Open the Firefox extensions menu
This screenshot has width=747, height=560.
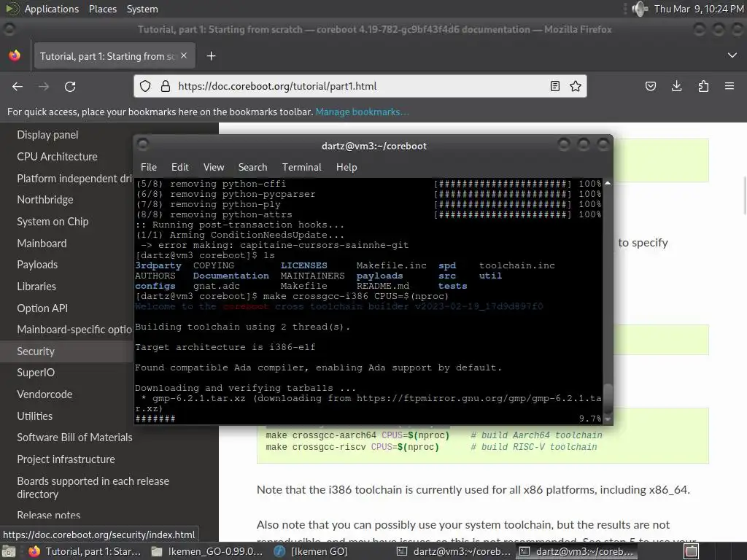[x=703, y=86]
